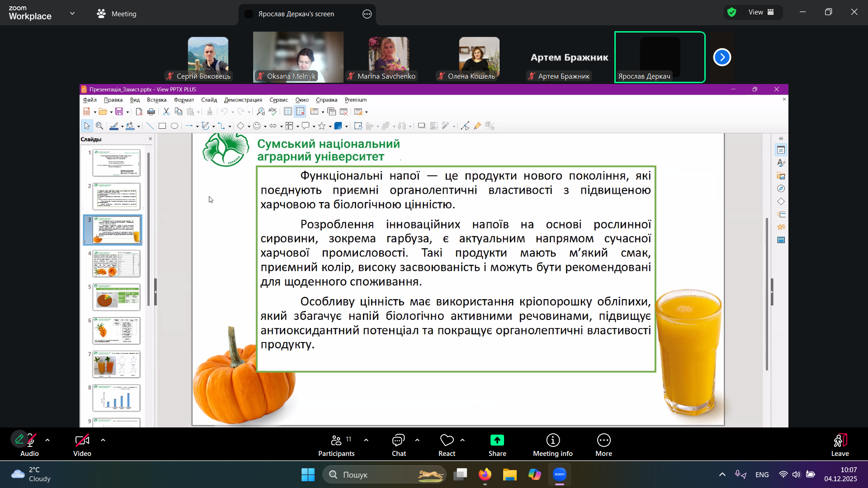Expand audio settings arrow

(x=47, y=440)
